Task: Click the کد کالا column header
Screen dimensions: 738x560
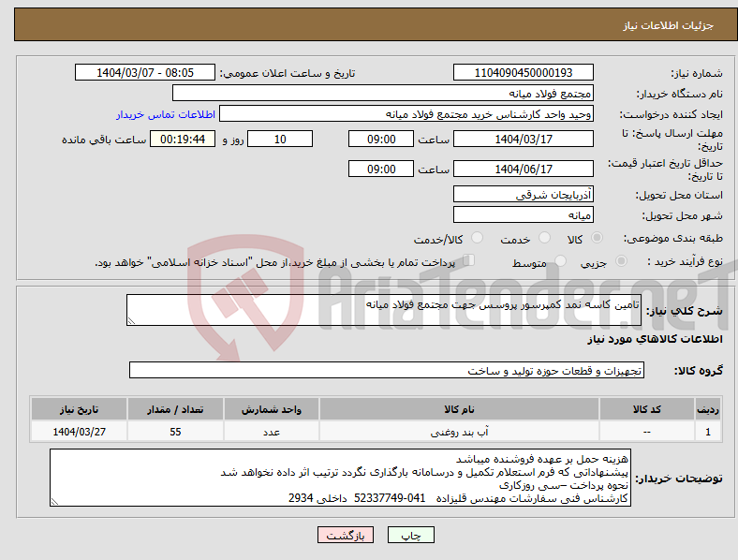Action: 647,409
